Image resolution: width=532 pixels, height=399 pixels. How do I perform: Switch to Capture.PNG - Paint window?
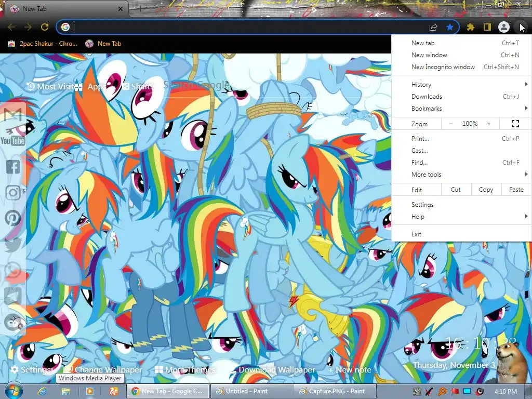pos(335,391)
